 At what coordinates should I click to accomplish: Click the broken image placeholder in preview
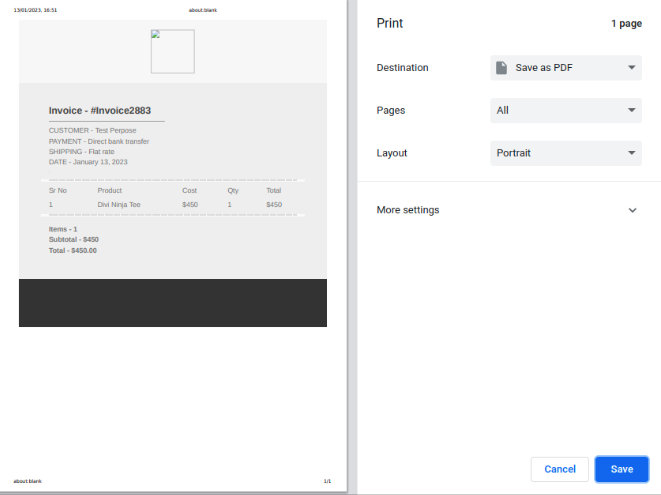(x=172, y=51)
